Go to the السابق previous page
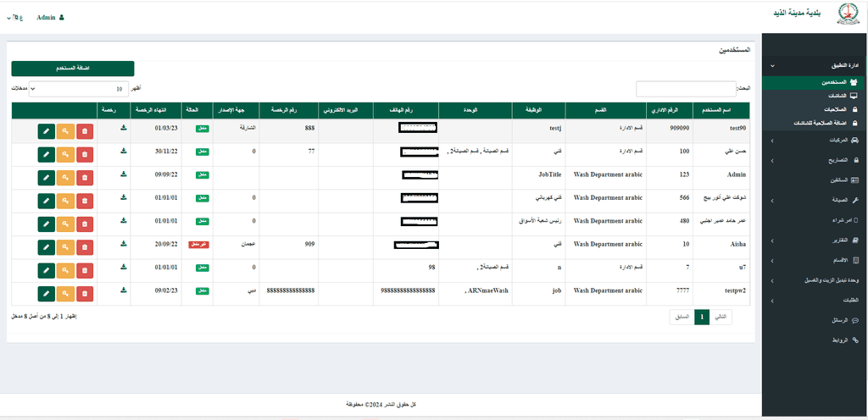 point(682,318)
